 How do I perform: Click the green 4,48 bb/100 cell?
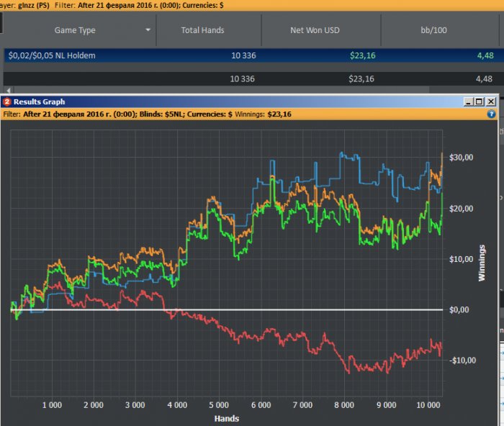[x=484, y=55]
